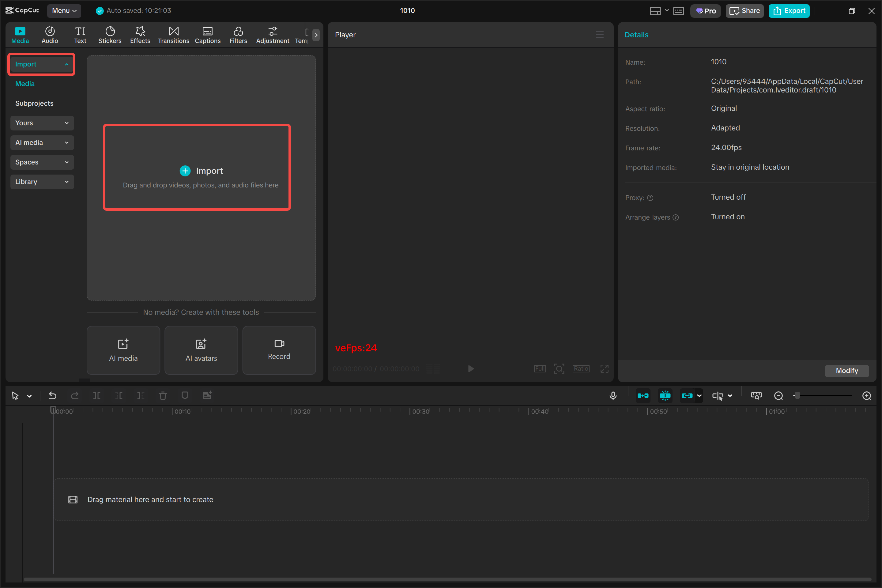The width and height of the screenshot is (882, 588).
Task: Open the Pro upgrade button
Action: (706, 11)
